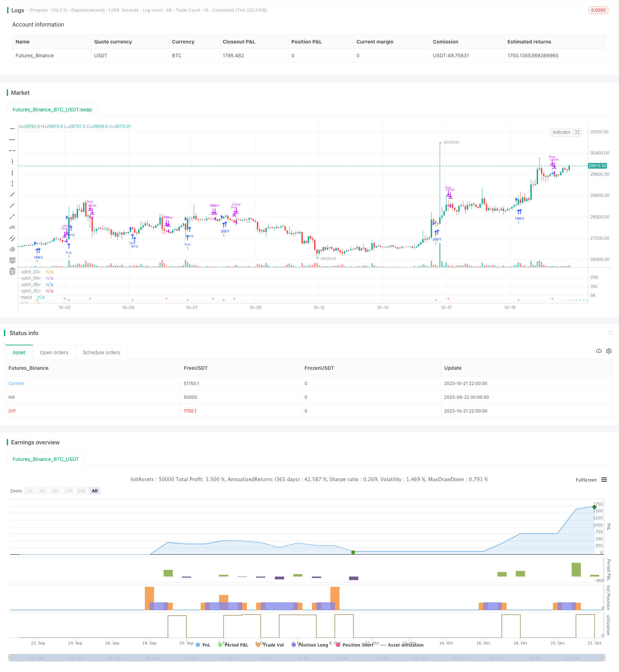The image size is (619, 672).
Task: Click the trash icon to clear drawings
Action: tap(12, 271)
